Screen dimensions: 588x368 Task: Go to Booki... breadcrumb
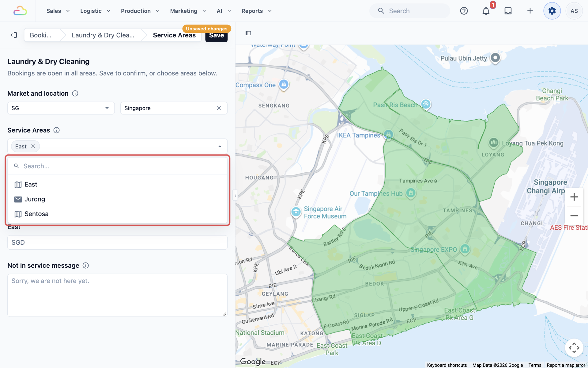point(41,35)
